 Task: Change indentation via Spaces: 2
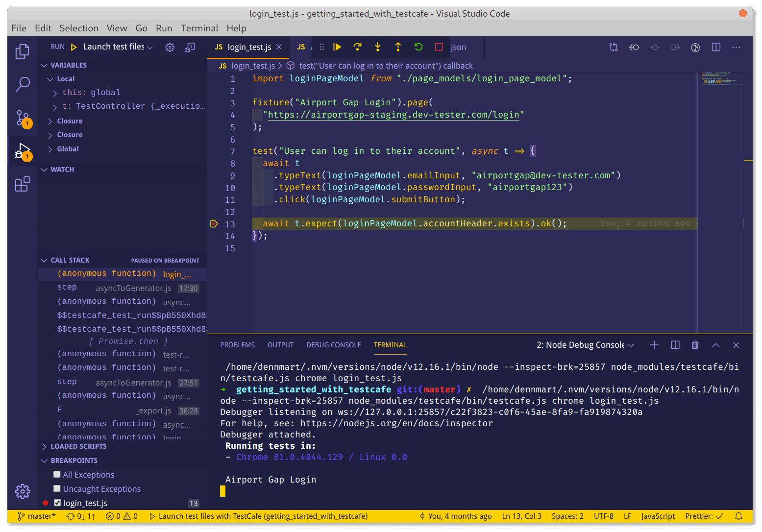(x=567, y=516)
